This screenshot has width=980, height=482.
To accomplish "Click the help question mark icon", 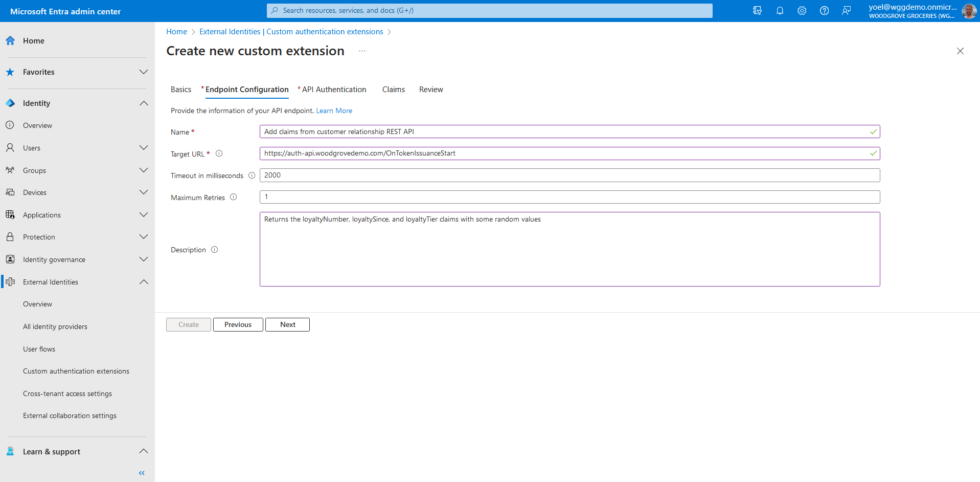I will pyautogui.click(x=824, y=11).
